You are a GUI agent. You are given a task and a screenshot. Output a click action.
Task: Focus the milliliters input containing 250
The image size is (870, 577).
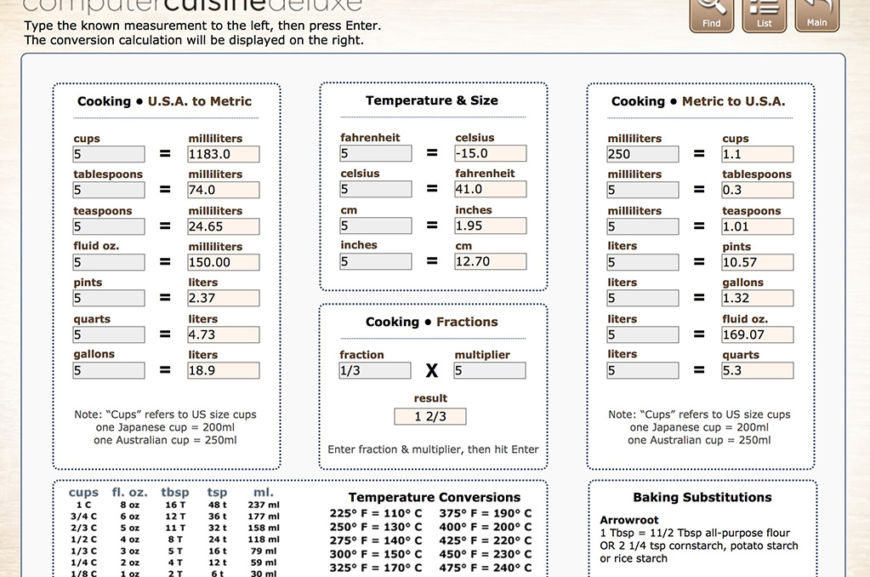(643, 154)
